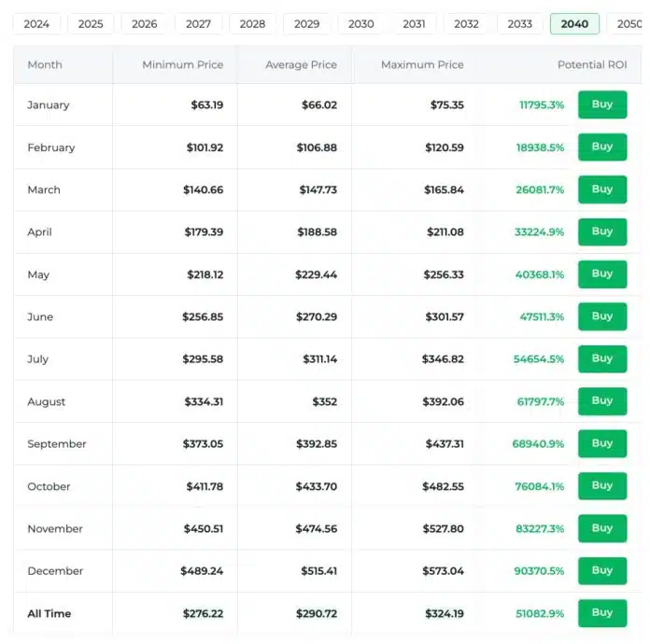Switch to the 2030 year tab
The image size is (650, 644).
coord(360,24)
